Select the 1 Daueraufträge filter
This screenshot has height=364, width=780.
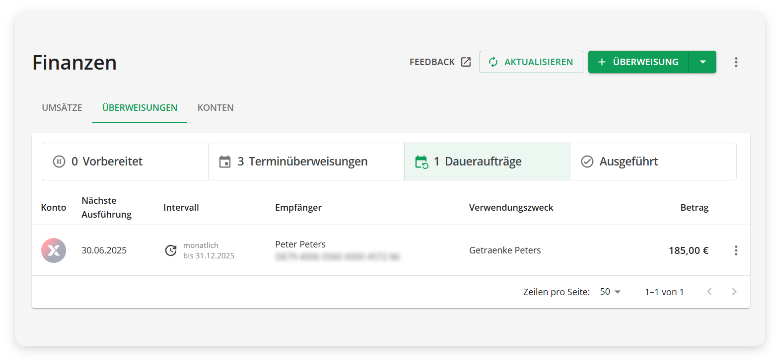pos(488,162)
